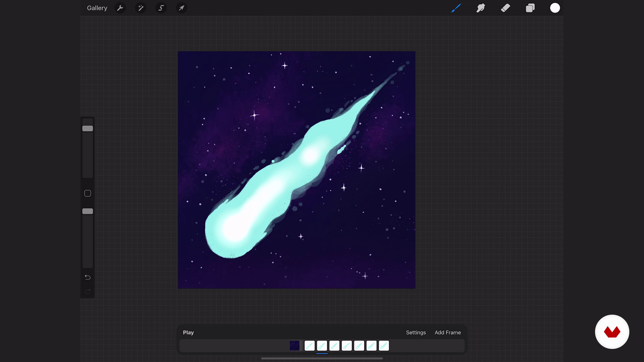This screenshot has height=362, width=644.
Task: Select the dark background frame thumbnail
Action: 294,346
